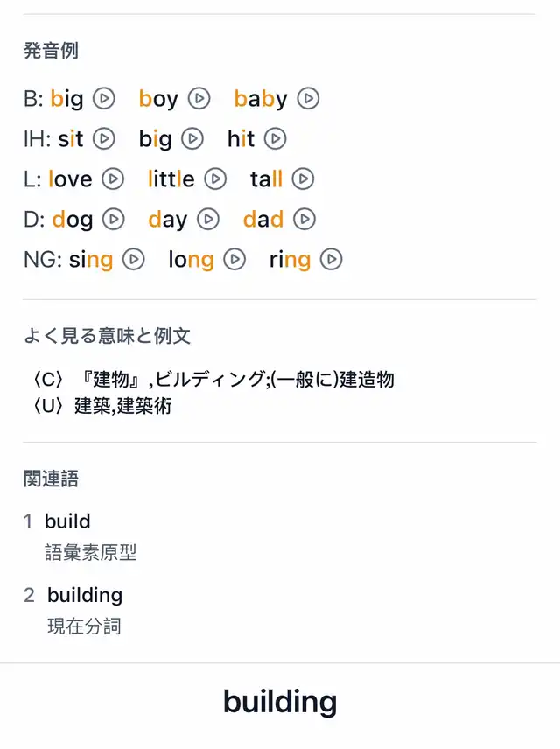Viewport: 560px width, 749px height.
Task: Play audio for the word 'boy'
Action: click(199, 99)
